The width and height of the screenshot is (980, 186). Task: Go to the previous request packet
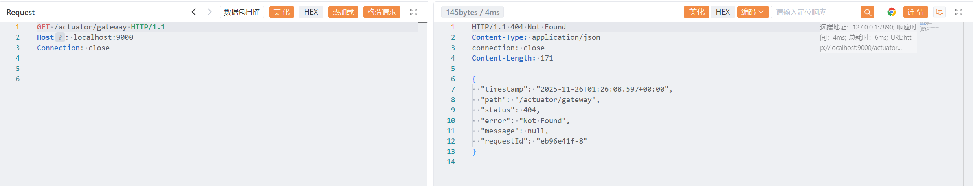click(x=194, y=12)
